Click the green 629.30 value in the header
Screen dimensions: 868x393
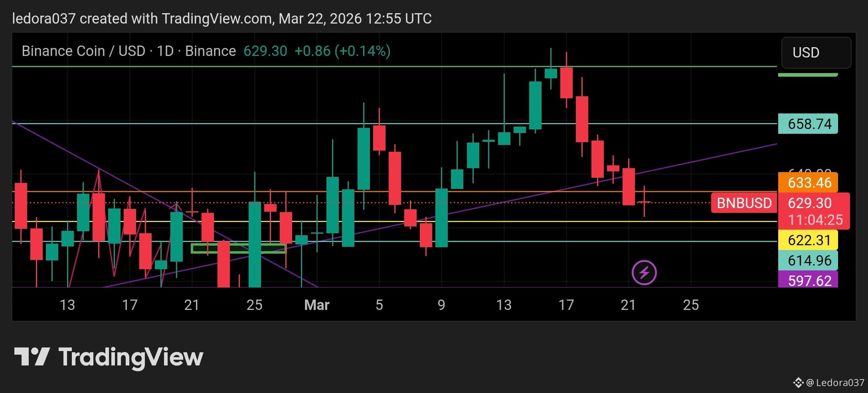coord(265,51)
